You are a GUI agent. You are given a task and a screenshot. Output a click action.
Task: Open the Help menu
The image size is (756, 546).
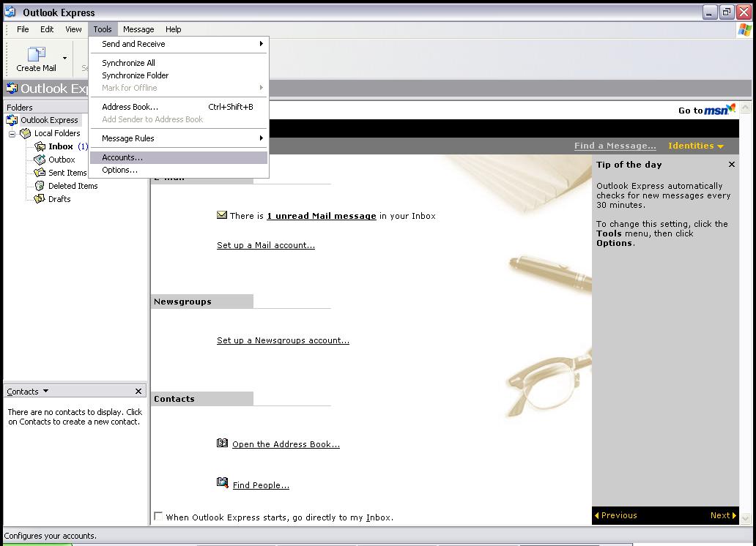point(173,29)
